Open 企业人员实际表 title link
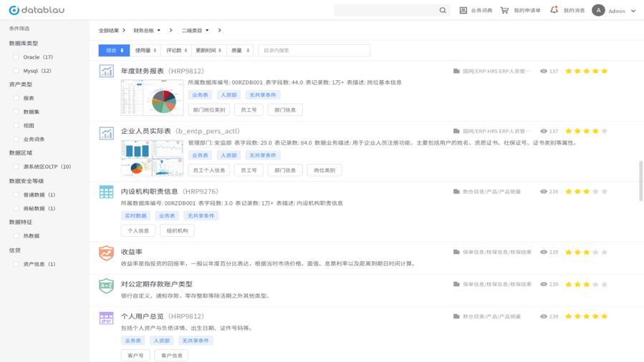This screenshot has width=644, height=362. (x=180, y=131)
